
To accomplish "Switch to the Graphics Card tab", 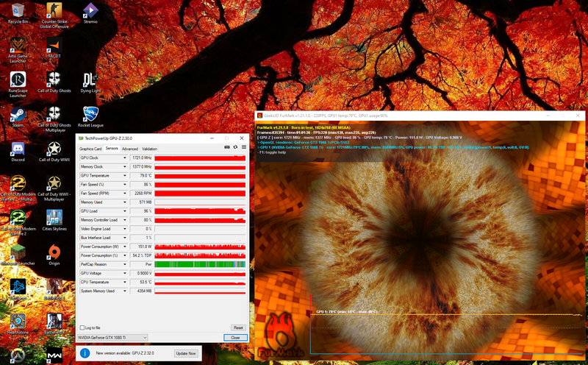I will [x=90, y=149].
